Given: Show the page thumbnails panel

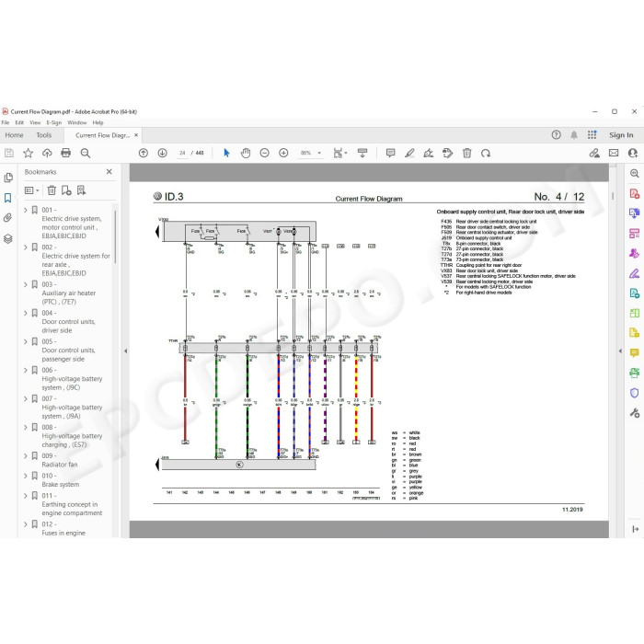Looking at the screenshot, I should coord(8,178).
